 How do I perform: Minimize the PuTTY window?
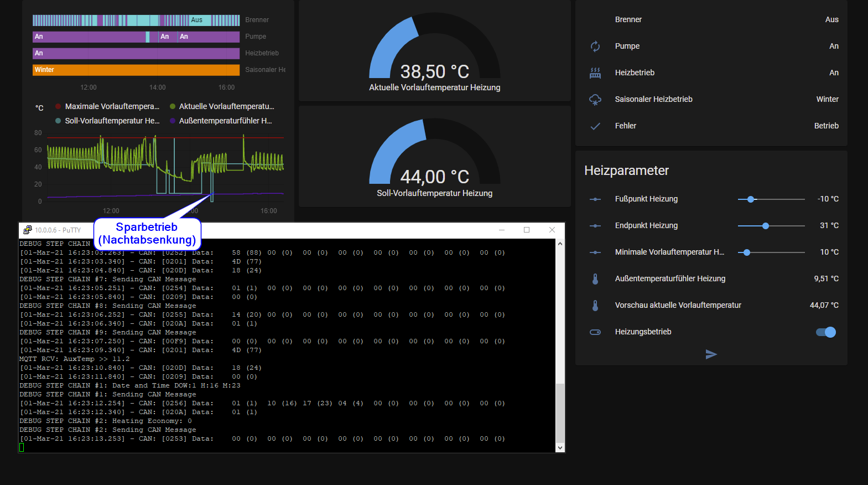click(x=502, y=230)
